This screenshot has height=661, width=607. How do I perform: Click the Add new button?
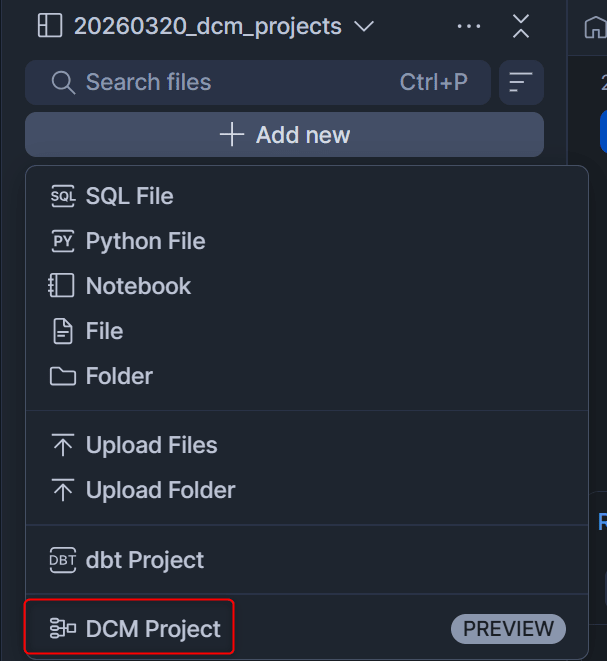pyautogui.click(x=284, y=135)
